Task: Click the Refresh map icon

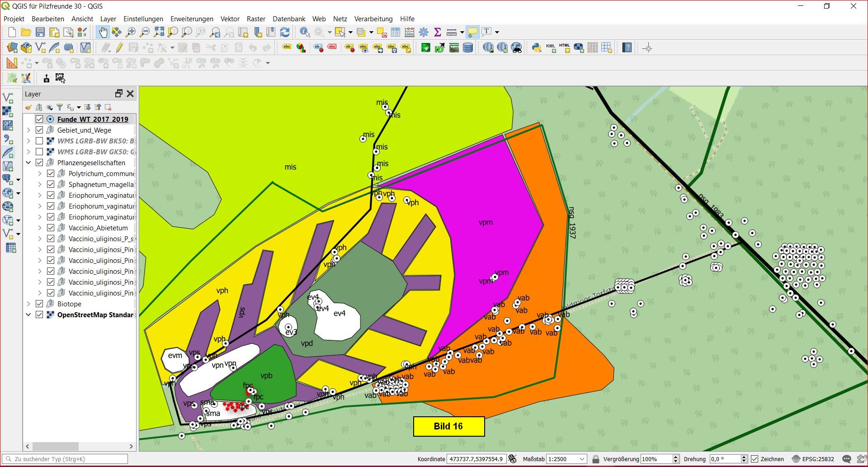Action: pyautogui.click(x=285, y=32)
